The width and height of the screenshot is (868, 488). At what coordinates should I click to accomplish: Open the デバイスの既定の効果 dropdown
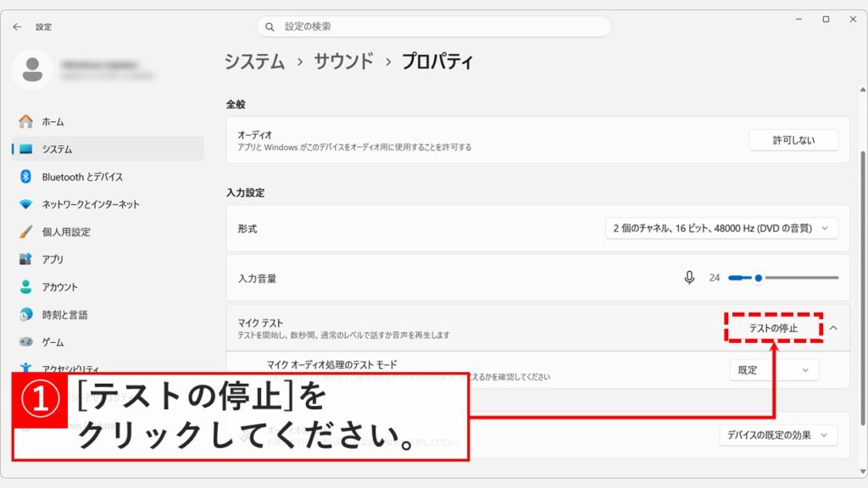[x=778, y=435]
